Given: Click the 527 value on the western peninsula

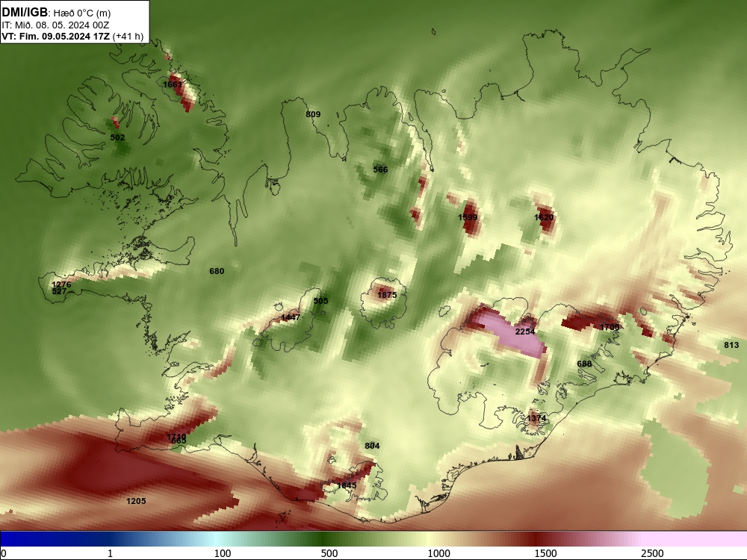Looking at the screenshot, I should coord(59,291).
